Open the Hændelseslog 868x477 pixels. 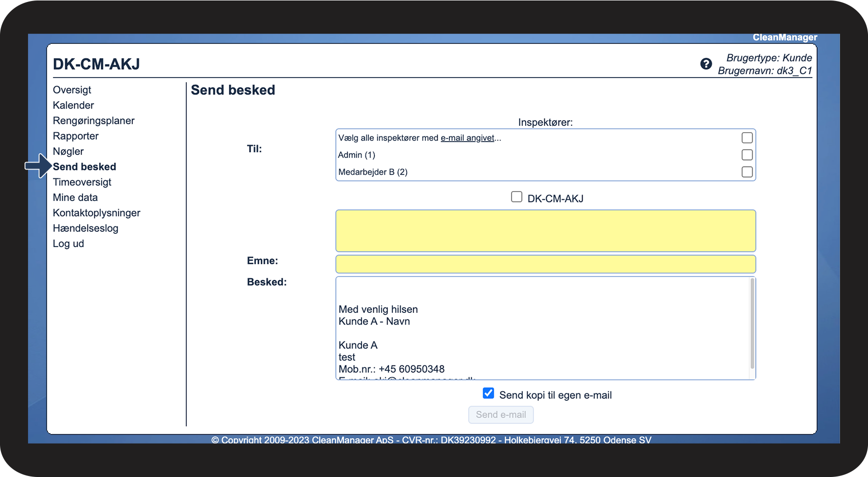coord(85,228)
